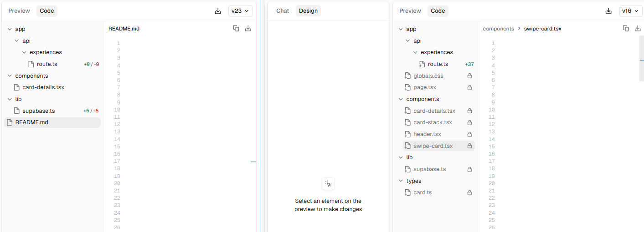Click the file icon of globals.css
Screen dimensions: 644x232
pos(408,76)
